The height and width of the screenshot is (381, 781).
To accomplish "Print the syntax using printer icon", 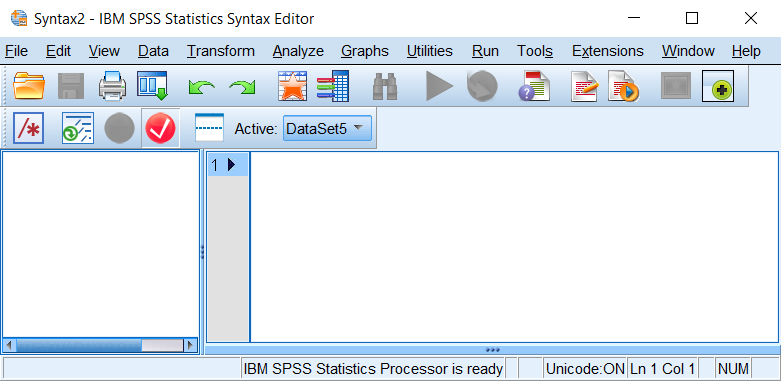I will pyautogui.click(x=112, y=86).
